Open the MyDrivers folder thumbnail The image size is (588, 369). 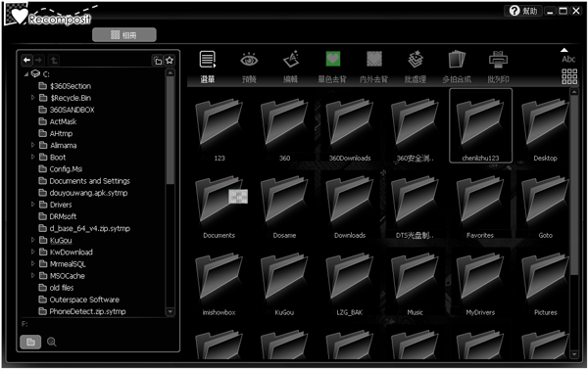(480, 283)
